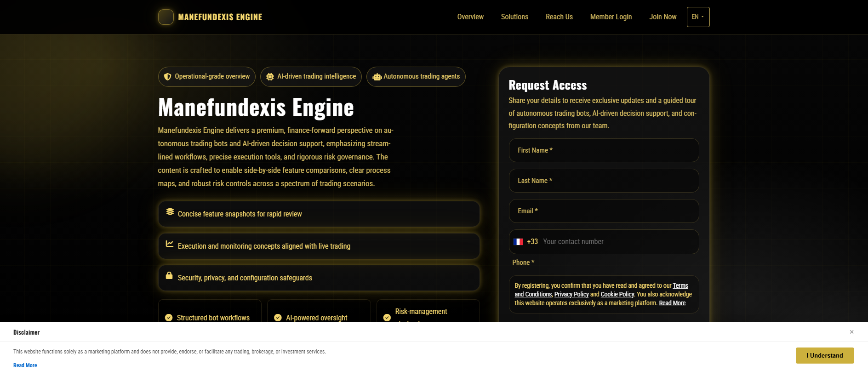This screenshot has height=376, width=868.
Task: Open the Overview menu item
Action: (x=470, y=17)
